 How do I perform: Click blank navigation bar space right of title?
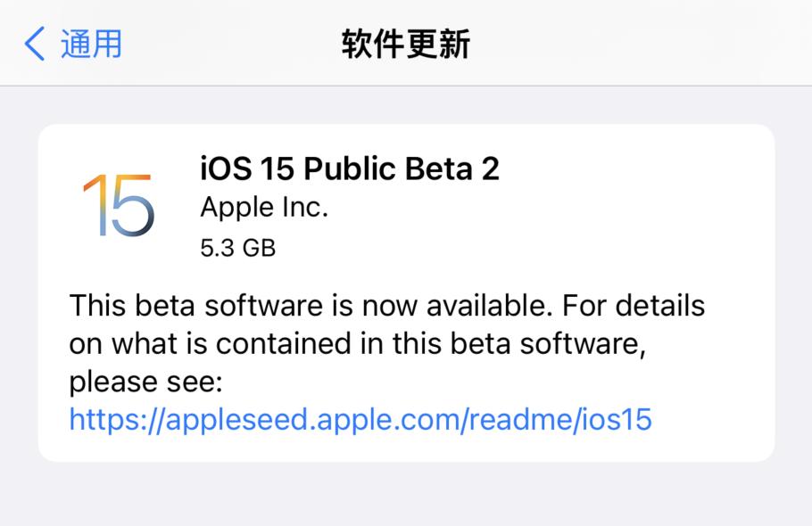(642, 43)
